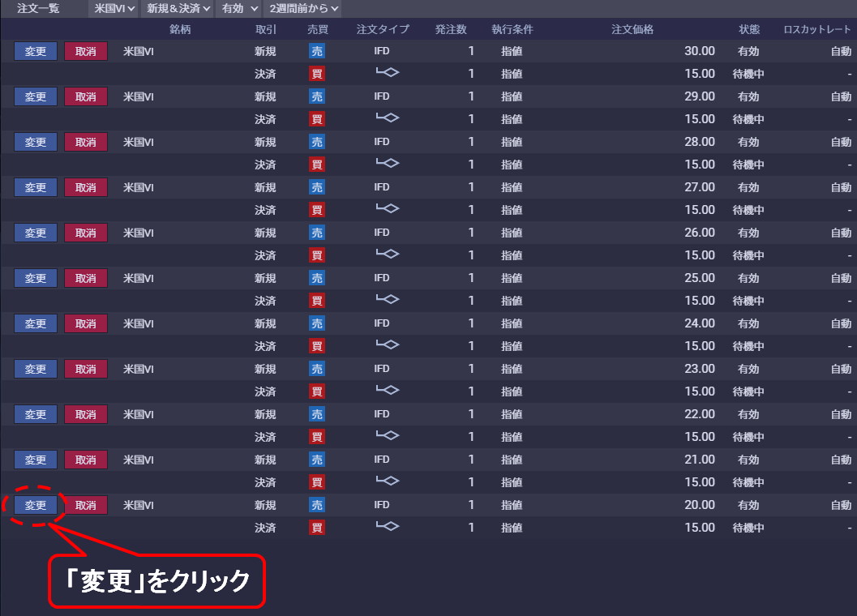Screen dimensions: 857x616
Task: Click the red 買 badge under the 29.00 order
Action: click(x=317, y=119)
